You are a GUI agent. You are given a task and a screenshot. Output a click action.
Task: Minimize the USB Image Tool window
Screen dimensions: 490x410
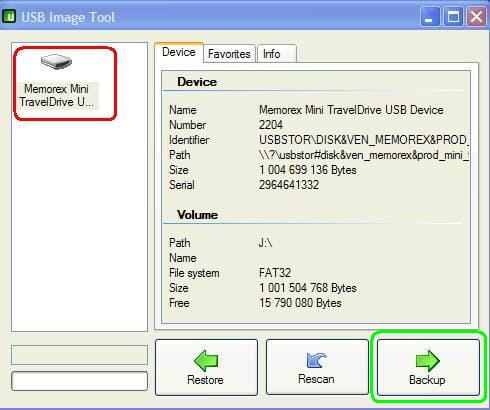(430, 16)
